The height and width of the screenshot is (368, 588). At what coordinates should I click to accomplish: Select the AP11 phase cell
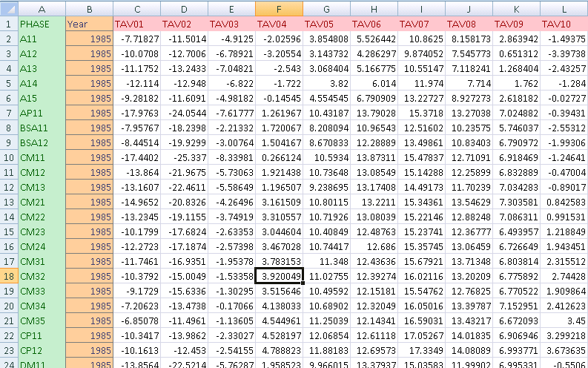(41, 113)
